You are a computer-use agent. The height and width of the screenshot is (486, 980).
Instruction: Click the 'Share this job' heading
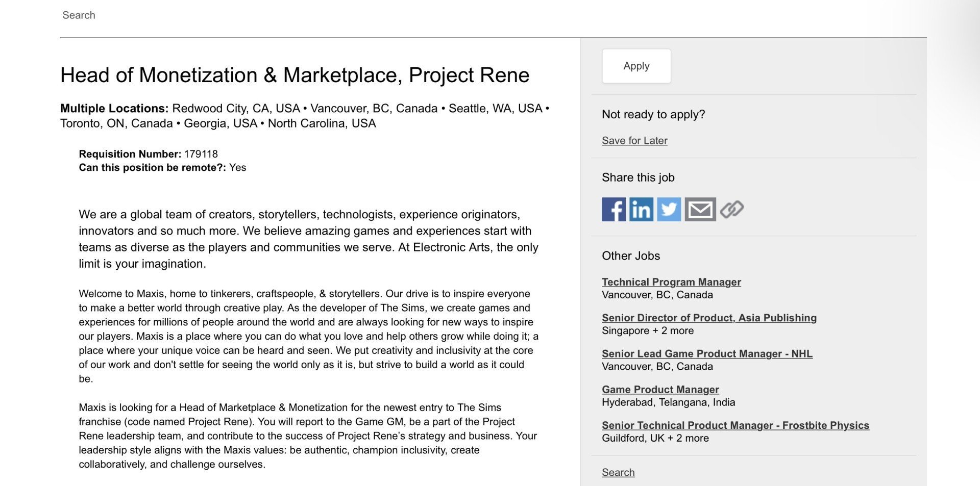point(638,177)
